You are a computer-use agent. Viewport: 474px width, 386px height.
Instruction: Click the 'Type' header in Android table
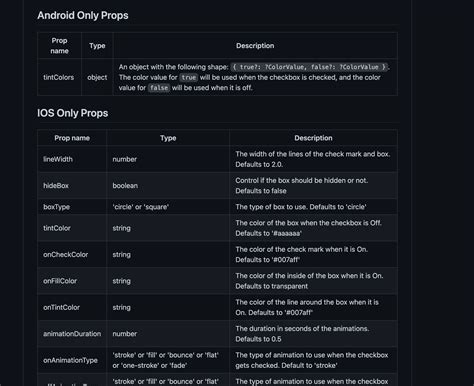pos(97,46)
